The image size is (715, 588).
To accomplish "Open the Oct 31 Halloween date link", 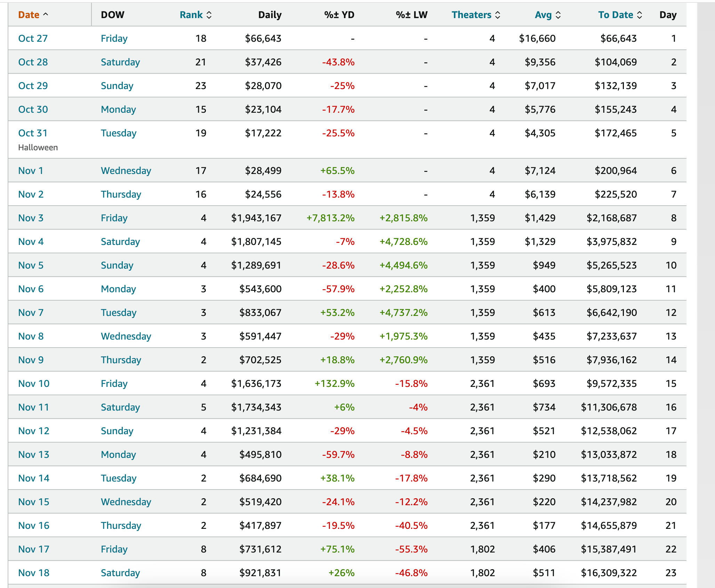I will click(33, 133).
